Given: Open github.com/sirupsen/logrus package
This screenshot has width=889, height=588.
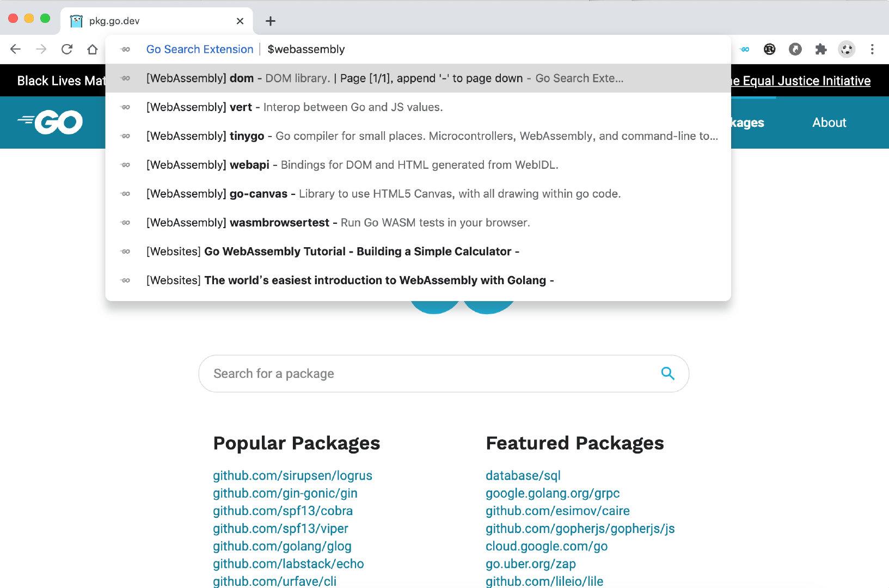Looking at the screenshot, I should click(x=292, y=475).
